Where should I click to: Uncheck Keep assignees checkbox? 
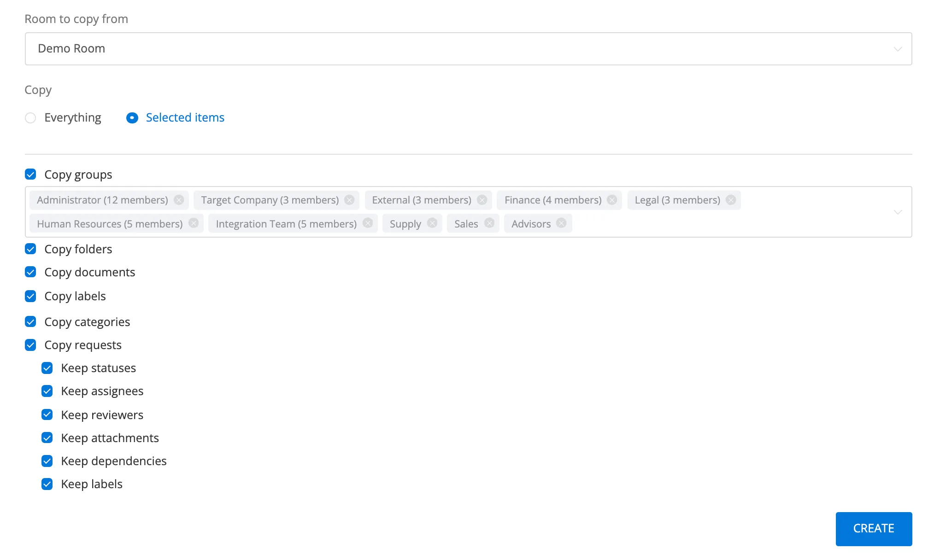(47, 391)
